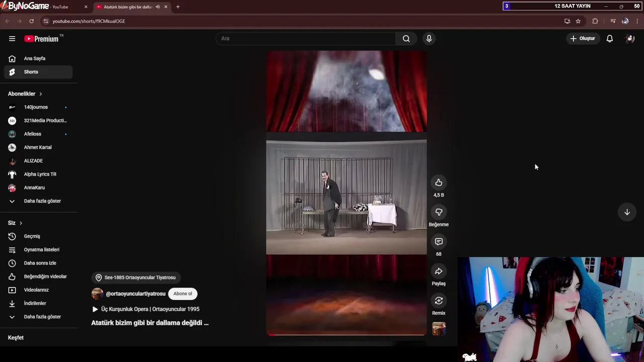Image resolution: width=644 pixels, height=362 pixels.
Task: Open the Afelioss channel
Action: (38, 134)
